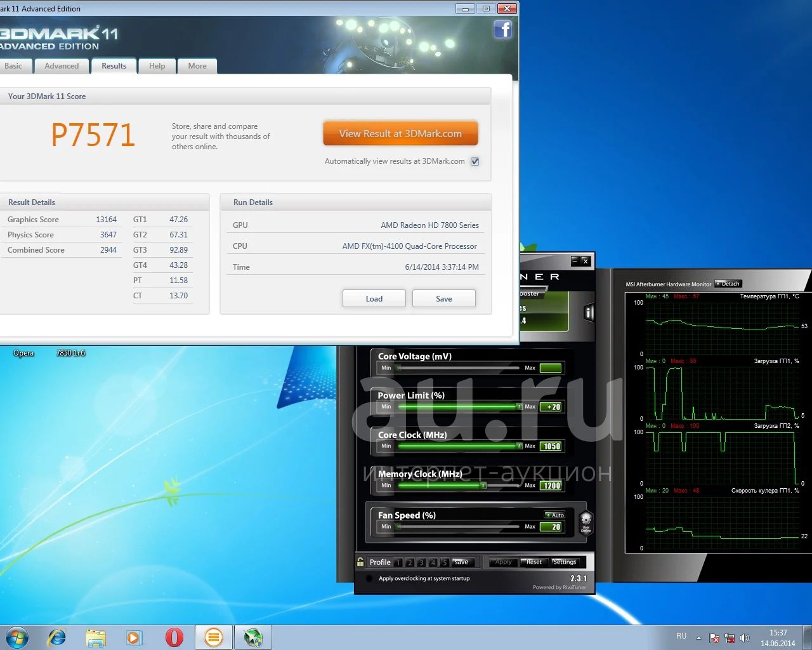The width and height of the screenshot is (812, 650).
Task: Open the Fan Speed User Define gear
Action: [x=586, y=522]
